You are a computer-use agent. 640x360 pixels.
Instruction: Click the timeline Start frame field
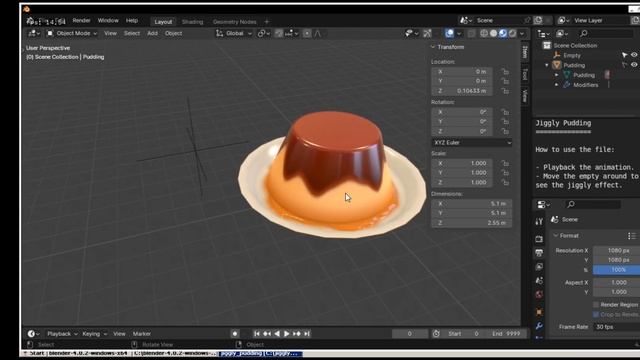pos(464,334)
